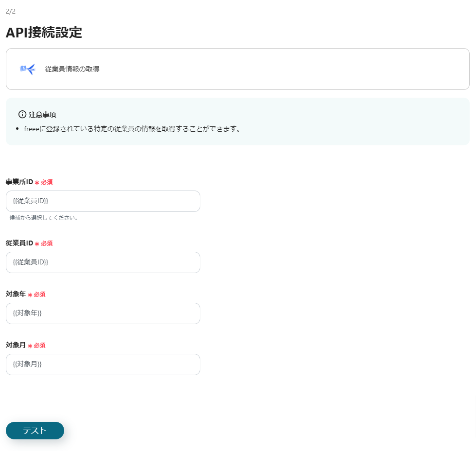Screen dimensions: 476x451
Task: Focus the 対象年 input field
Action: pos(103,313)
